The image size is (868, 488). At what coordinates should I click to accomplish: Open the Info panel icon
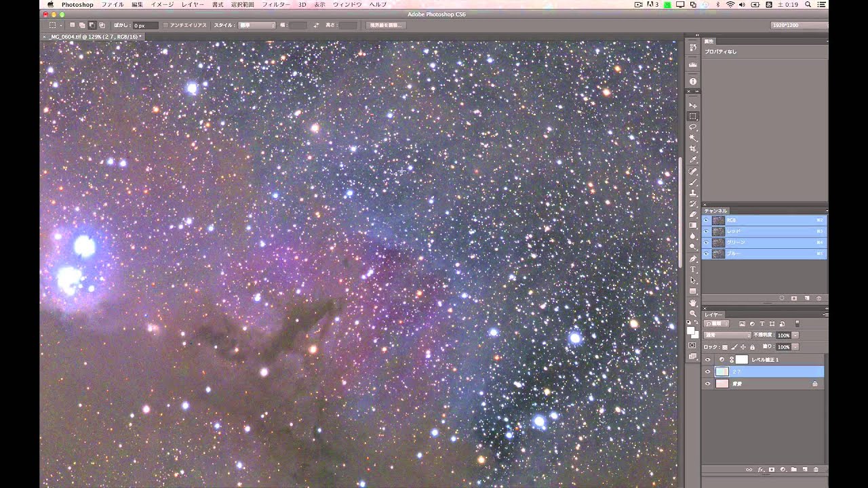pyautogui.click(x=693, y=81)
